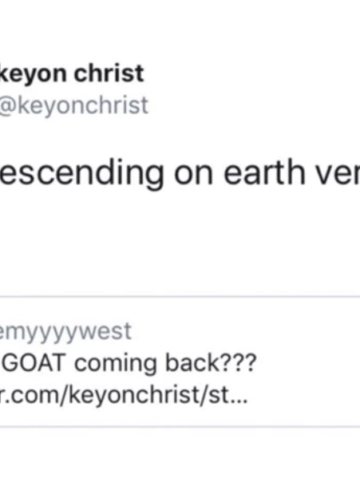360x490 pixels.
Task: Click the word 'earth' in the tweet
Action: pyautogui.click(x=264, y=172)
